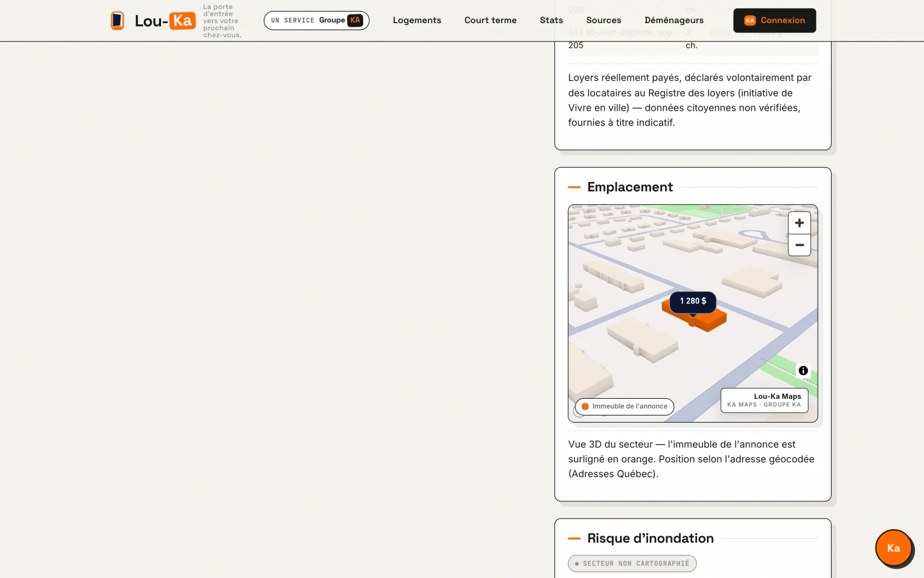
Task: Click the Secteur non cartographié badge
Action: [632, 564]
